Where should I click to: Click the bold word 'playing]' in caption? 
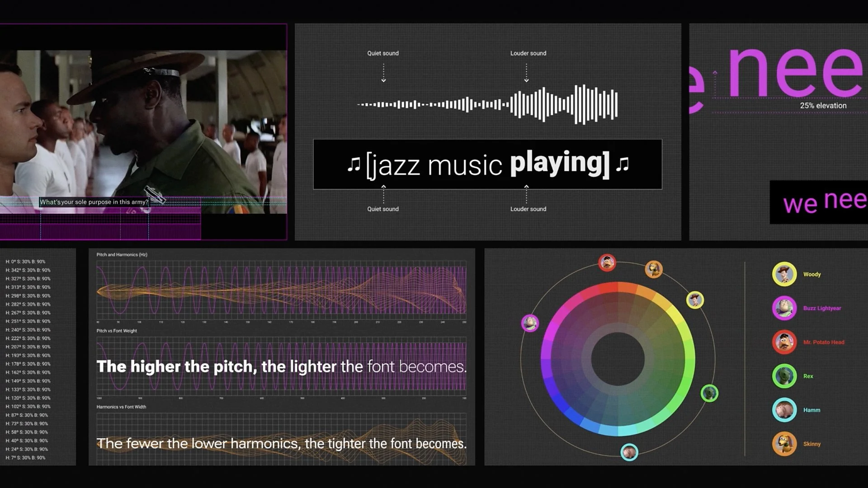click(560, 164)
